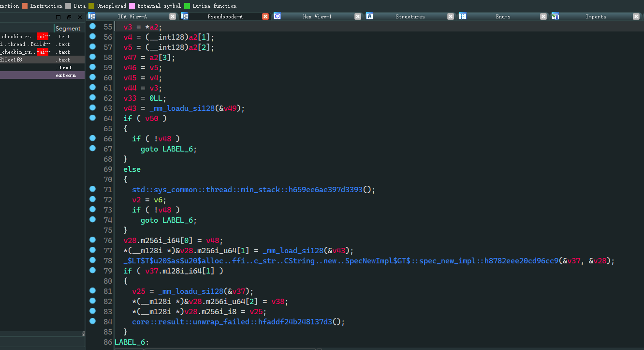Float the functions panel with the restore icon

(69, 17)
